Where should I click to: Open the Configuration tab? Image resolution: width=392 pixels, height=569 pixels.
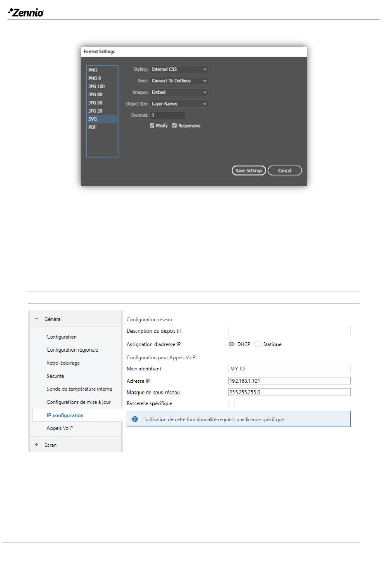tap(61, 337)
